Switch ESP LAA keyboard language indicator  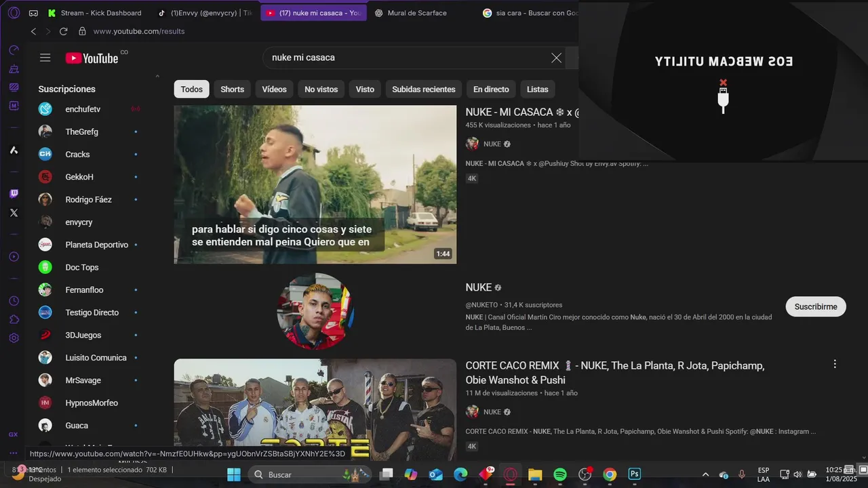[764, 474]
